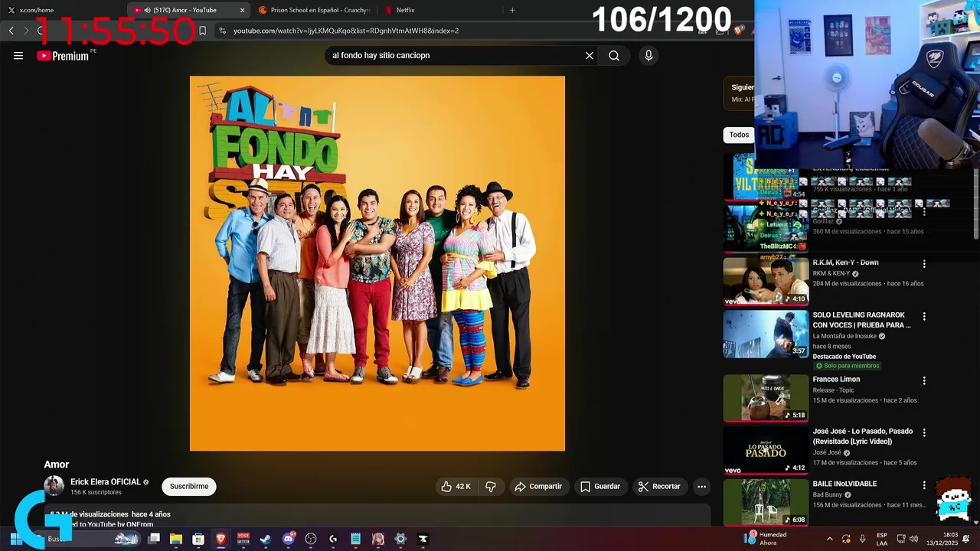Open Bad Bunny channel name in sidebar
This screenshot has width=980, height=551.
(x=828, y=495)
